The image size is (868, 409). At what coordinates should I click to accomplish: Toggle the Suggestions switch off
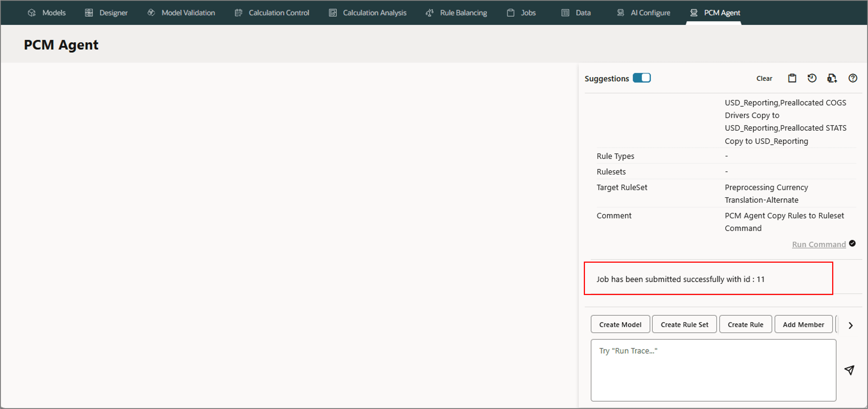[x=641, y=78]
